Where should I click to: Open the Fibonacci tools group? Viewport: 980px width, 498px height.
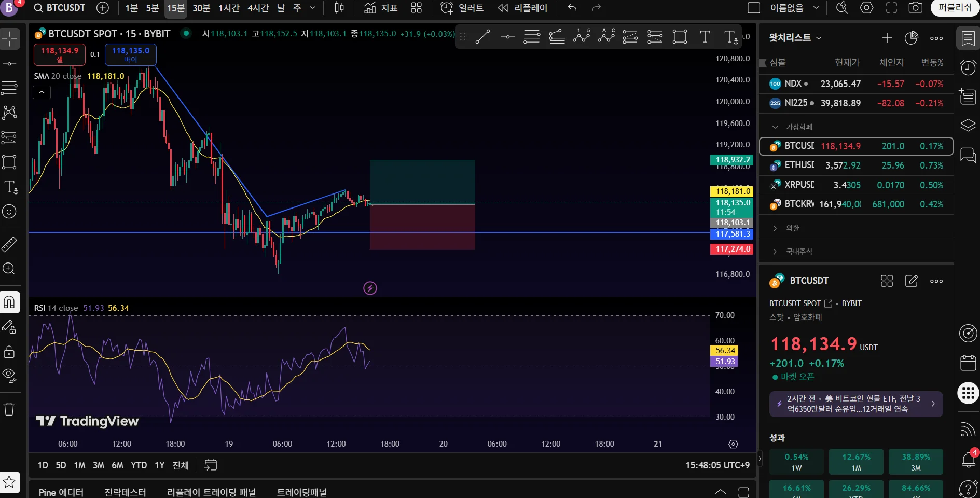point(10,88)
